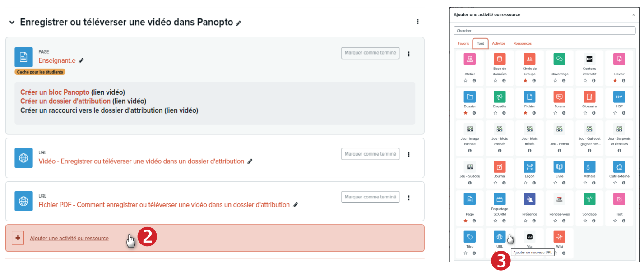Select the Forum activity icon
Viewport: 644px width, 276px height.
point(560,97)
